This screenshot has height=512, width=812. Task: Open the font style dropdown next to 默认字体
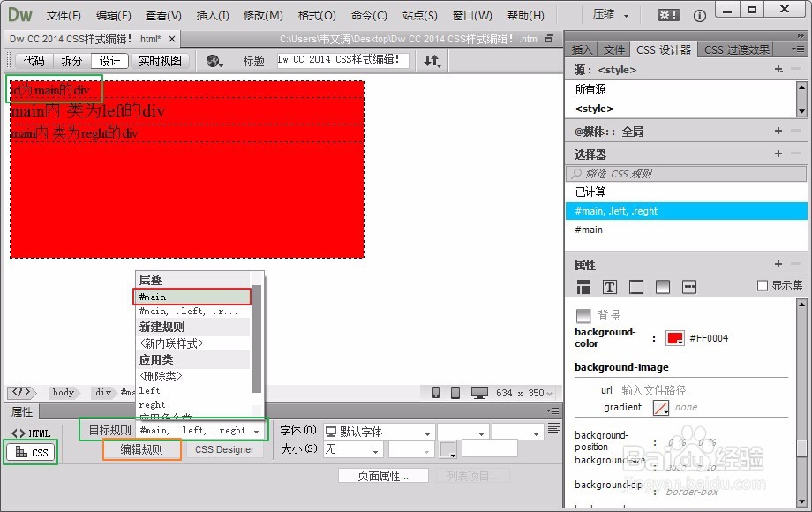tap(463, 432)
